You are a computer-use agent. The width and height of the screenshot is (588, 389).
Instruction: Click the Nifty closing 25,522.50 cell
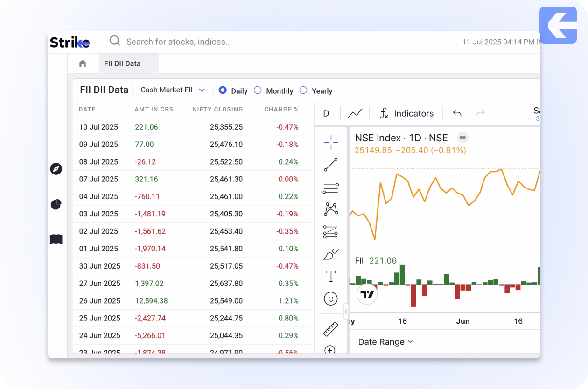226,162
